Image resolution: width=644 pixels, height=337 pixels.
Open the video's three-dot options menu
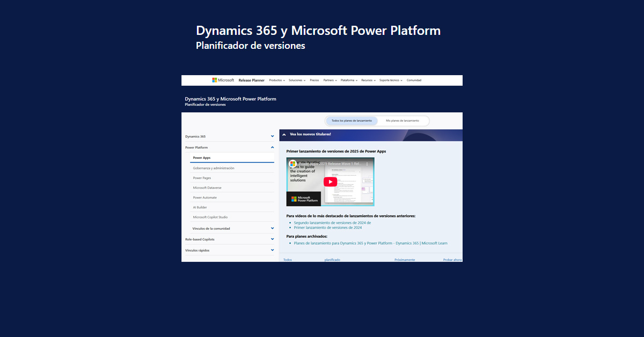pos(367,164)
